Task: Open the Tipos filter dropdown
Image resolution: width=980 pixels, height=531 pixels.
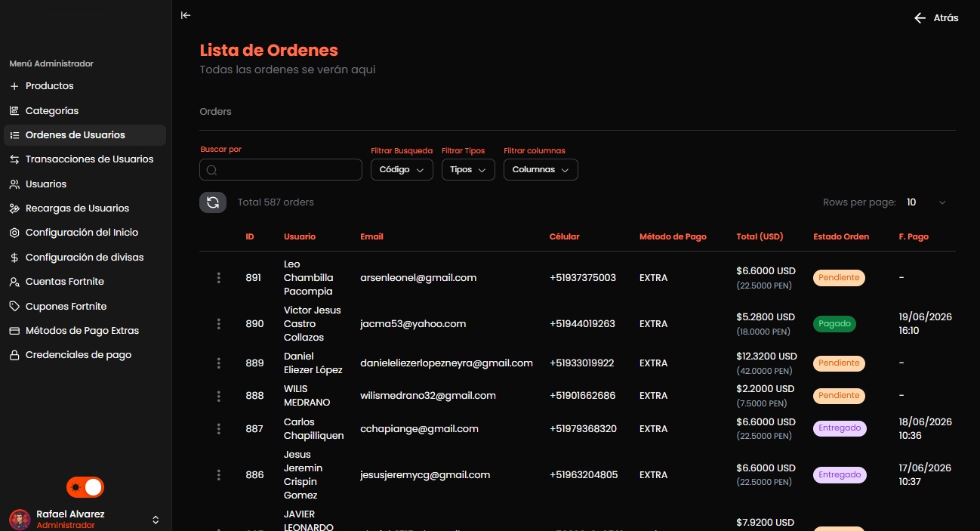Action: tap(468, 170)
